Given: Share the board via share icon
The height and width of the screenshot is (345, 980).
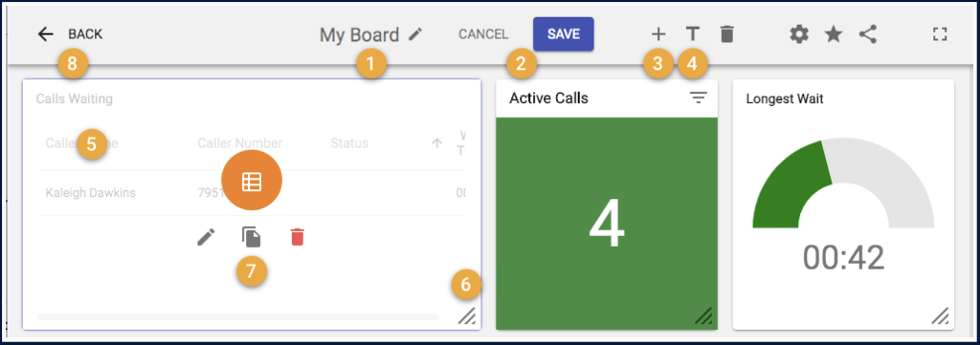Looking at the screenshot, I should pos(867,34).
